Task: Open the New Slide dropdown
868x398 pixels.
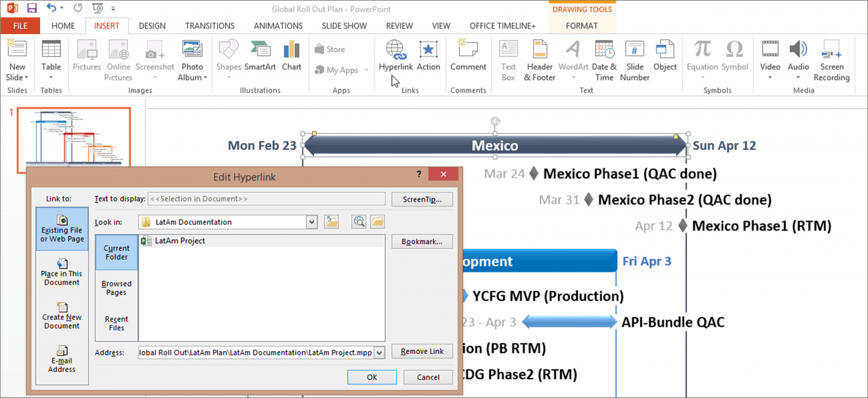Action: pyautogui.click(x=17, y=77)
